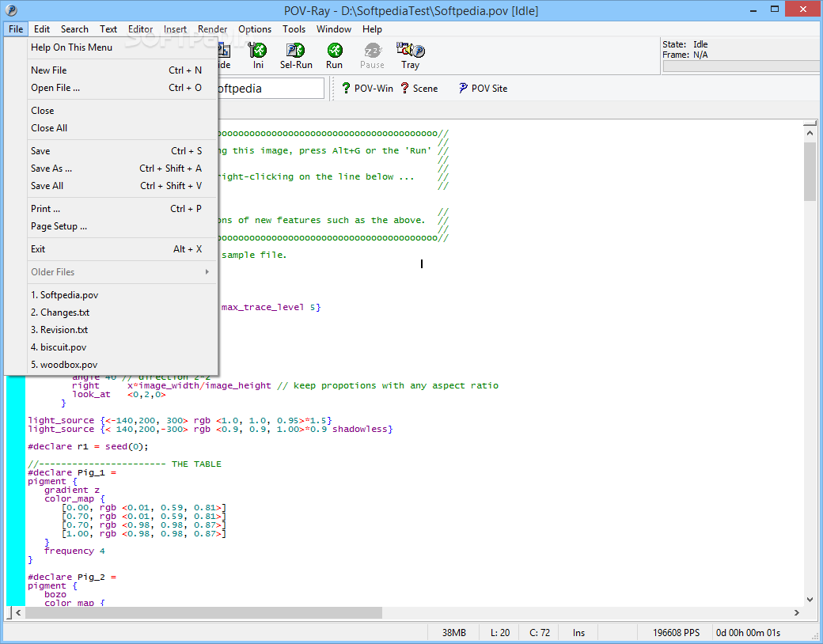Click the Ins status bar indicator
Screen dimensions: 823x644
coord(578,632)
